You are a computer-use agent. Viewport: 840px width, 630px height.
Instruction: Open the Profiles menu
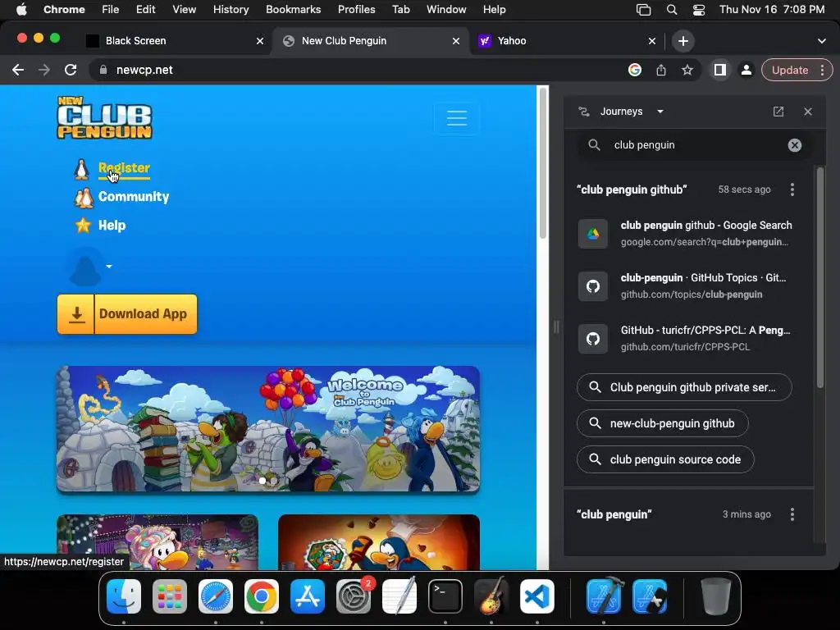click(356, 9)
